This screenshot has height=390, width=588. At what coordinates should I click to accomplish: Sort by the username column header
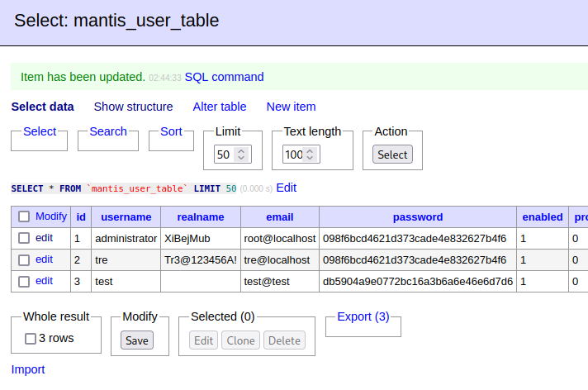point(126,217)
